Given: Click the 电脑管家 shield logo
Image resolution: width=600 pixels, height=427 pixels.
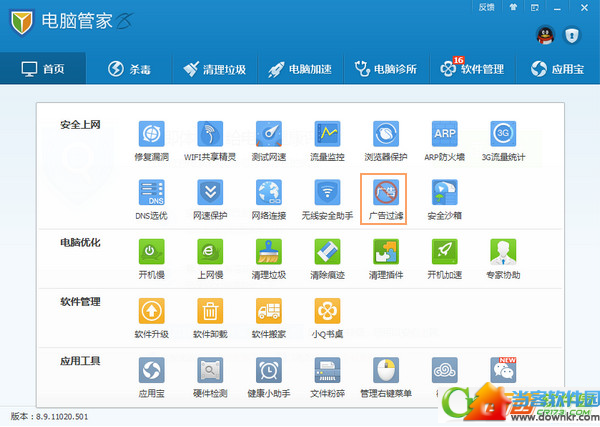Looking at the screenshot, I should 22,21.
